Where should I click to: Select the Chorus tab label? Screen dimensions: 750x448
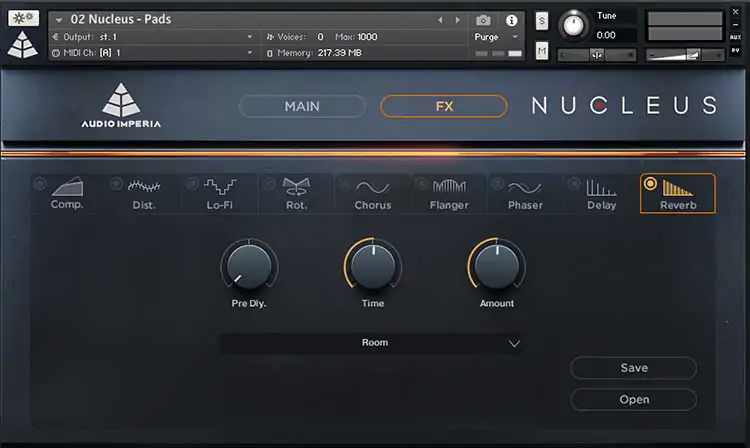373,205
